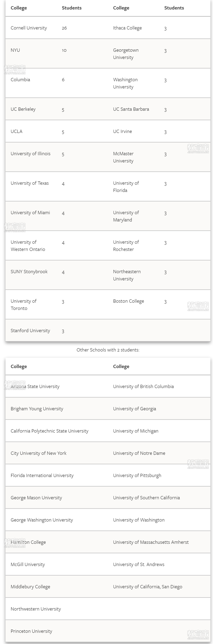Select Arizona State University entry

pos(35,387)
